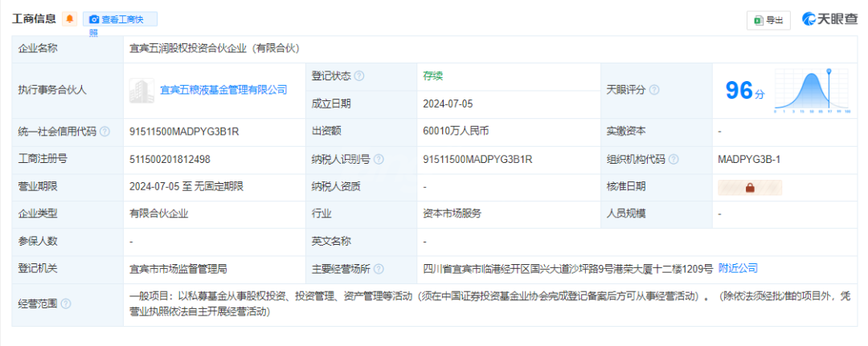Click the registration number 511500201812498

tap(170, 159)
